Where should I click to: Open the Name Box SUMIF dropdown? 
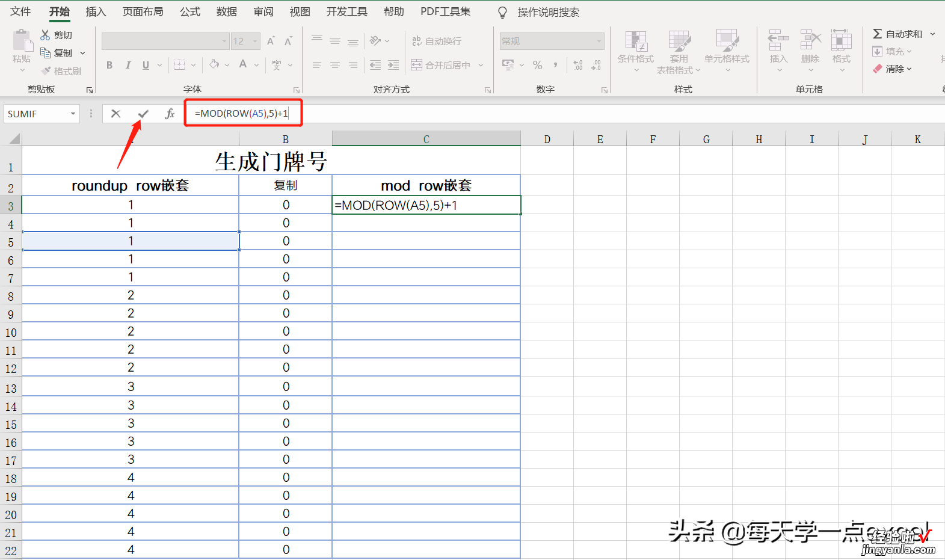[73, 114]
